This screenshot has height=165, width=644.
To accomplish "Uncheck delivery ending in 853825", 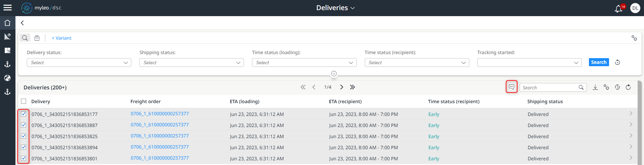I will point(24,136).
